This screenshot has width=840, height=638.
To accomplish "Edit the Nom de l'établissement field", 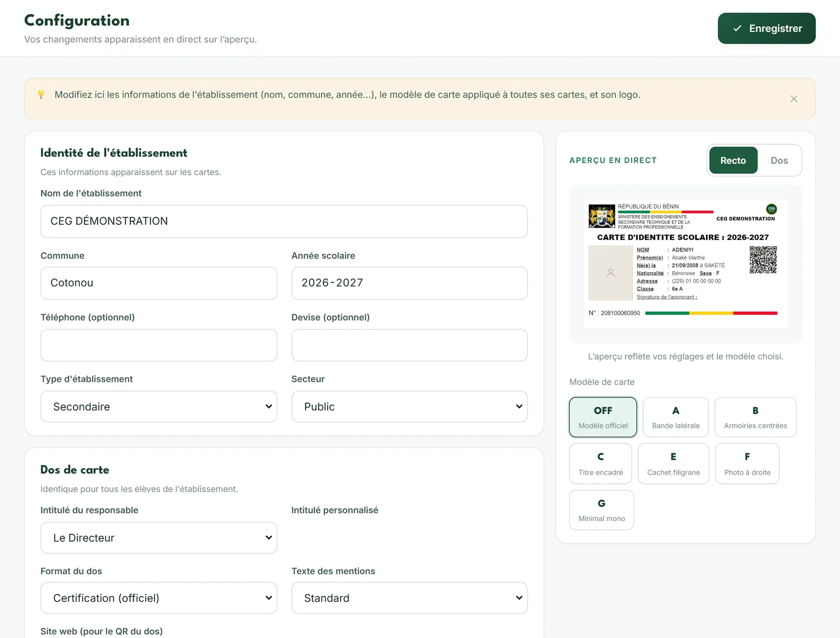I will tap(284, 221).
